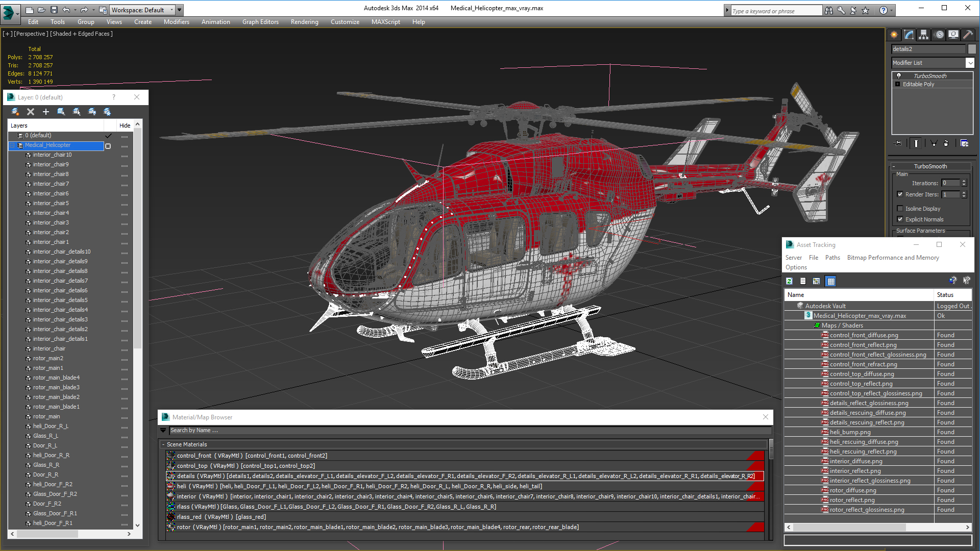Click Remove modifier trash icon
Image resolution: width=980 pixels, height=551 pixels.
click(x=946, y=143)
